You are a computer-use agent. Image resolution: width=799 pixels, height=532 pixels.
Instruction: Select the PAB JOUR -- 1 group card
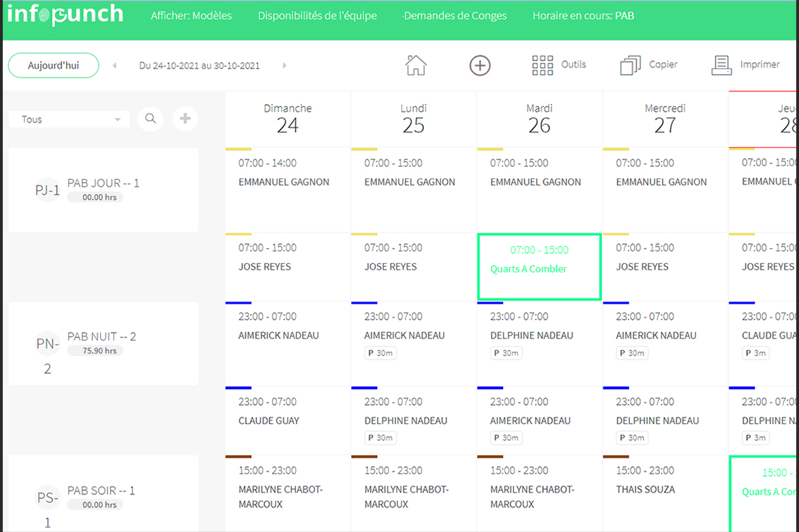pos(104,190)
